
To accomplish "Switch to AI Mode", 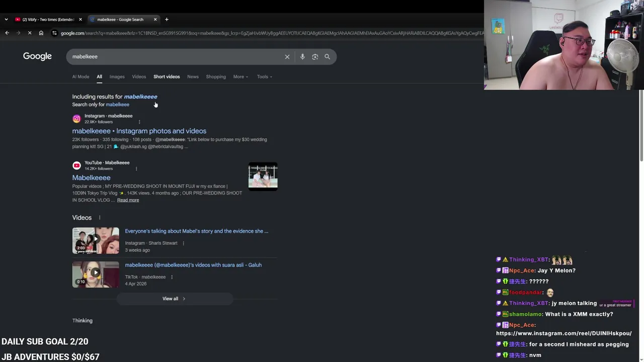I will click(80, 77).
